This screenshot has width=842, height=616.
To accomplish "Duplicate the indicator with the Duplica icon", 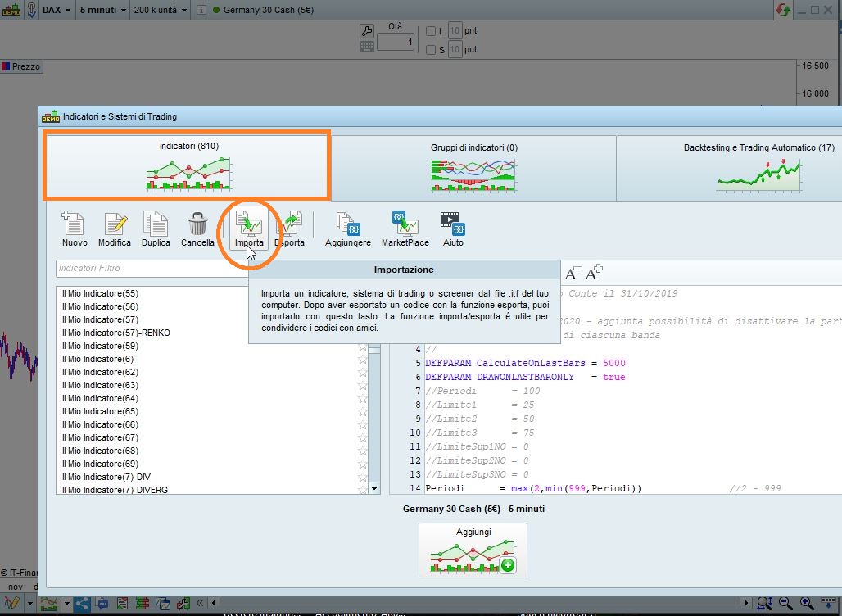I will pos(156,224).
